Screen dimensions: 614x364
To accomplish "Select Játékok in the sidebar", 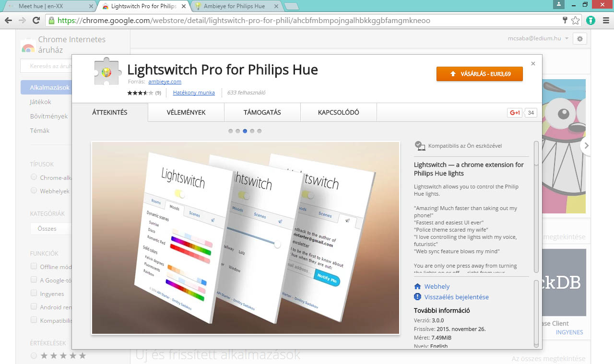I will (41, 102).
